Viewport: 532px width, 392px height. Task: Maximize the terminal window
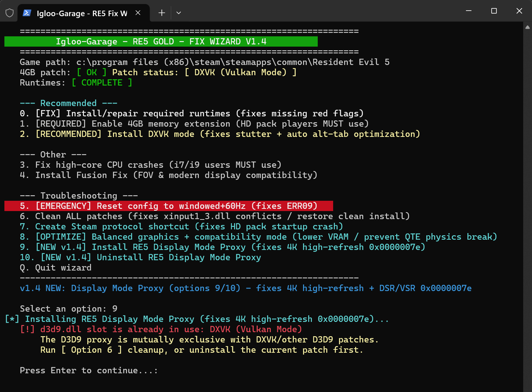494,11
